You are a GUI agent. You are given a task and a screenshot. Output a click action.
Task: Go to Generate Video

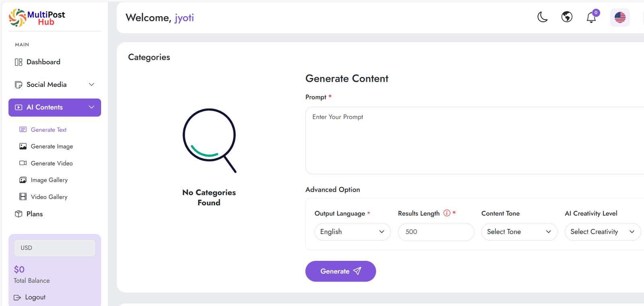click(52, 163)
